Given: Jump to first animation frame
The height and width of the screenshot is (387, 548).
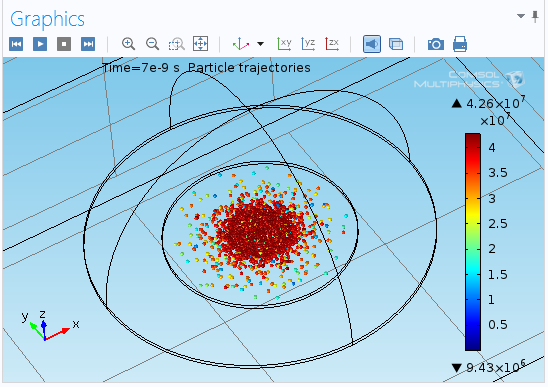Looking at the screenshot, I should 16,44.
